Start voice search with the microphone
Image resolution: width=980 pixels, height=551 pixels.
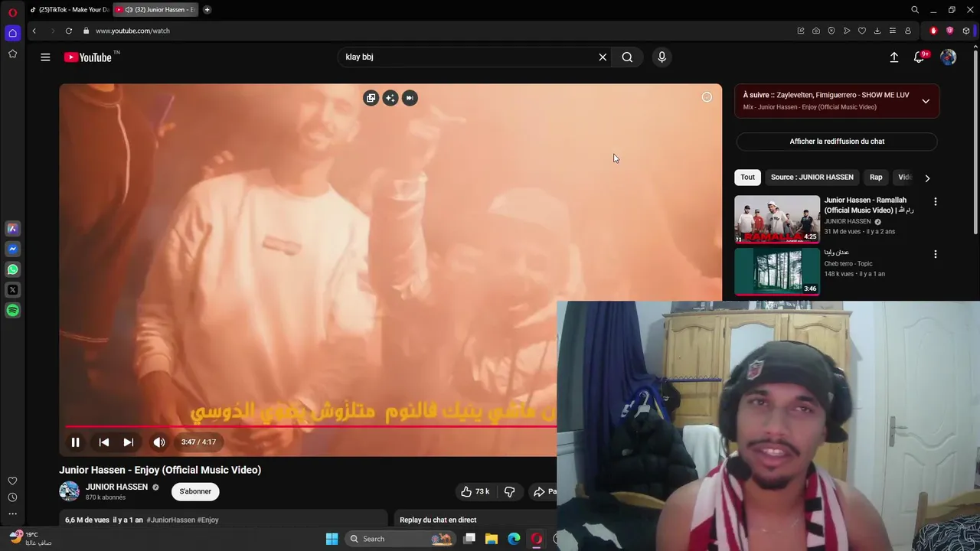coord(662,57)
